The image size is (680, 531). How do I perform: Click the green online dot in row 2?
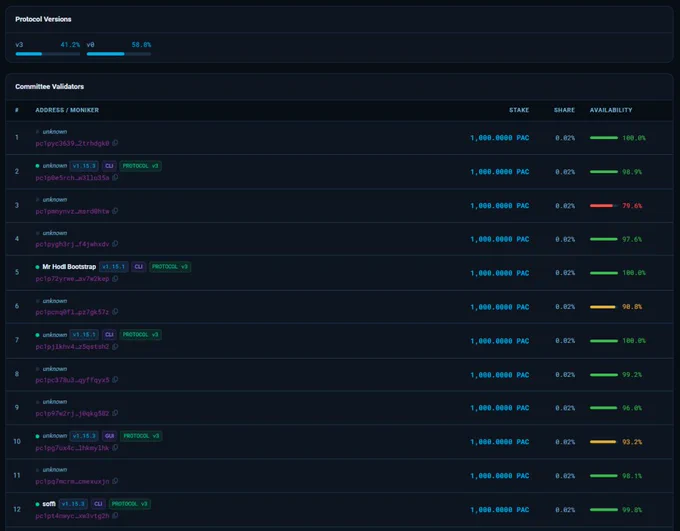pos(37,166)
